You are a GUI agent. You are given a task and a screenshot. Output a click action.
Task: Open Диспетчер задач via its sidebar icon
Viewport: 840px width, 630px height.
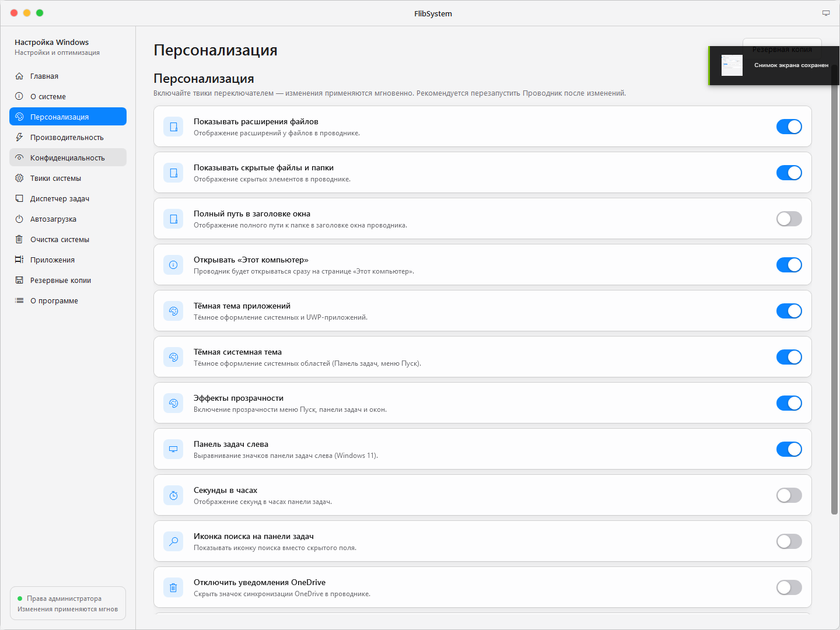[x=19, y=198]
